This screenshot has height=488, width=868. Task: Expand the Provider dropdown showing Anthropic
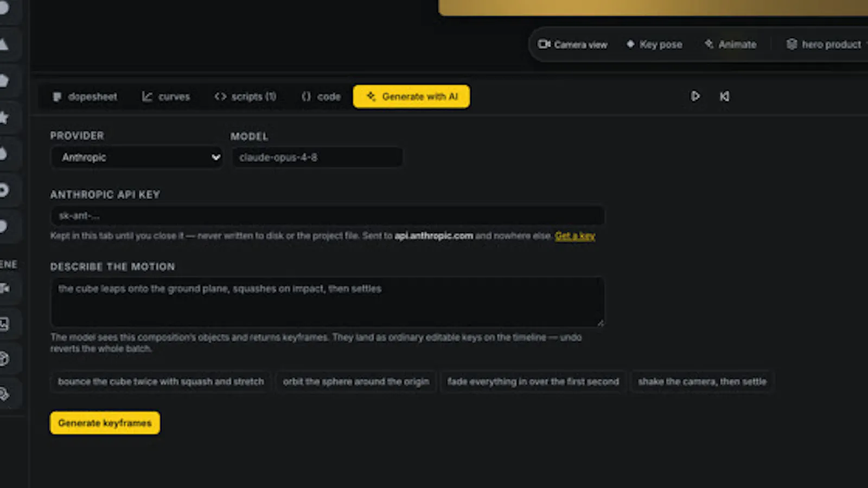(x=137, y=157)
